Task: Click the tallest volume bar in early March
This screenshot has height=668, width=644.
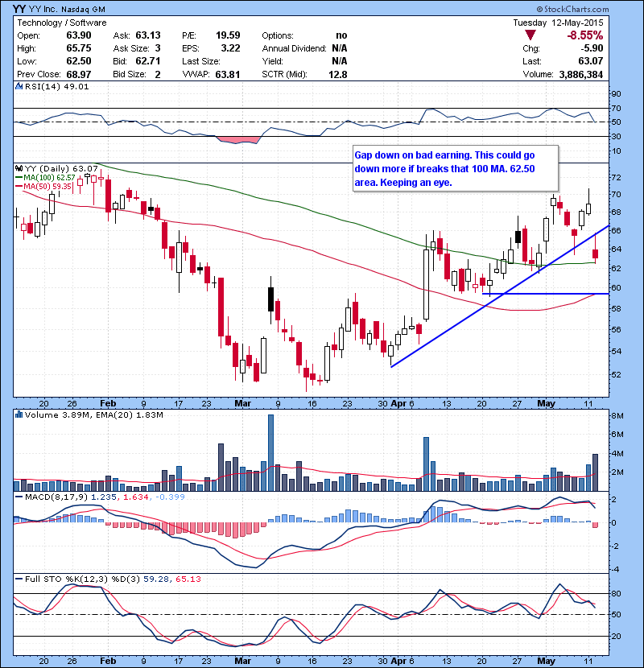Action: [x=271, y=452]
